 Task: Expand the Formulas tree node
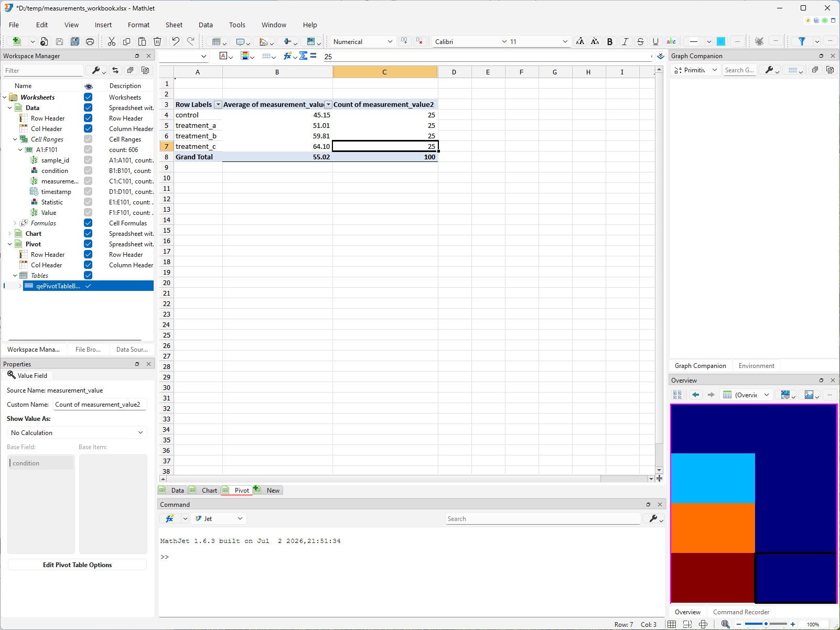click(15, 223)
